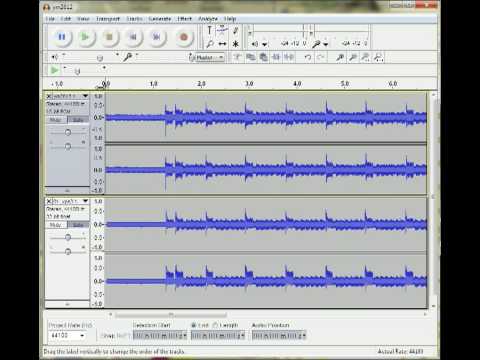Open the Analyze menu

click(x=208, y=19)
